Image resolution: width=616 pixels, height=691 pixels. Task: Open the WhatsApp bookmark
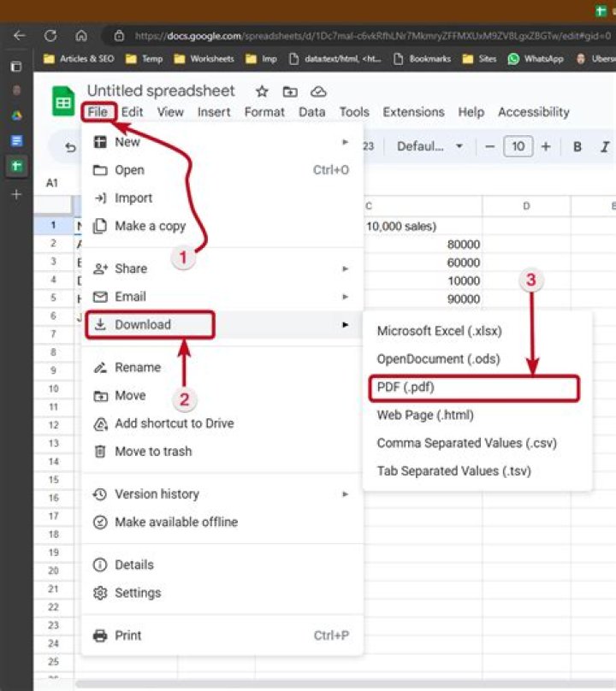[x=536, y=59]
